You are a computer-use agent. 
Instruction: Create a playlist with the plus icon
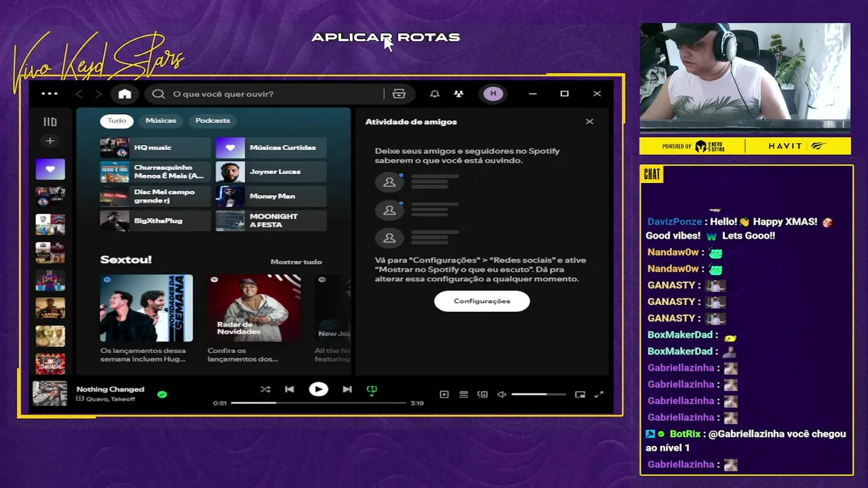[x=50, y=141]
